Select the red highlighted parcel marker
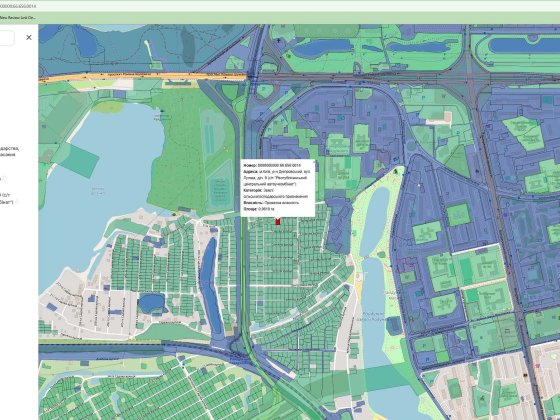Screen dimensions: 560x420 pos(278,221)
